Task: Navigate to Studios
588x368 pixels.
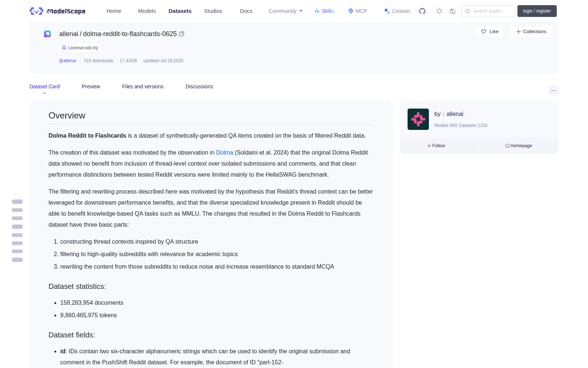Action: coord(213,11)
